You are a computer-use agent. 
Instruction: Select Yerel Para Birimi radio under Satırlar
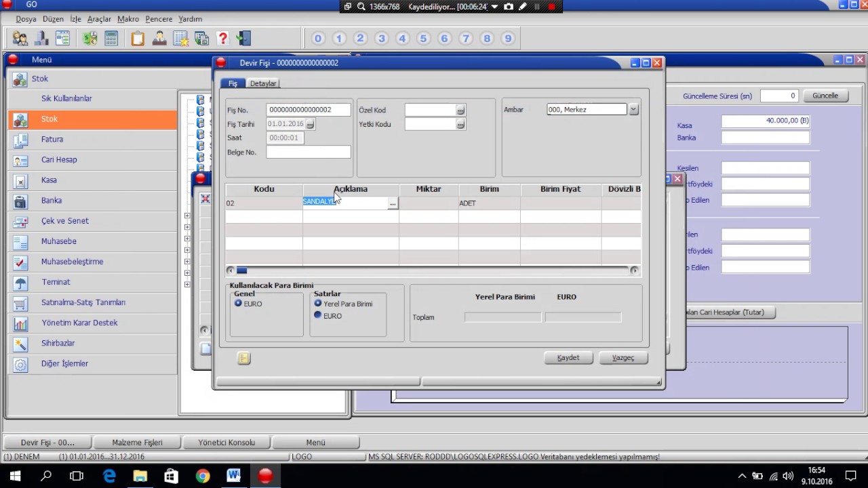[x=318, y=304]
